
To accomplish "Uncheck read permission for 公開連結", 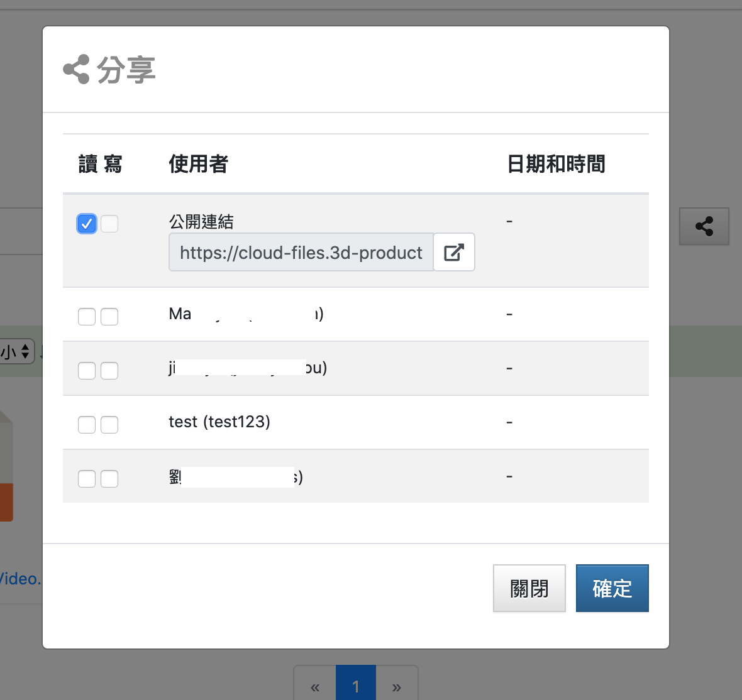I will 87,224.
